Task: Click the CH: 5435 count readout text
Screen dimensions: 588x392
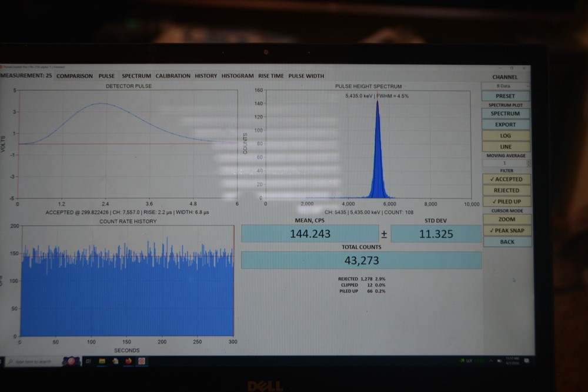Action: (x=369, y=212)
